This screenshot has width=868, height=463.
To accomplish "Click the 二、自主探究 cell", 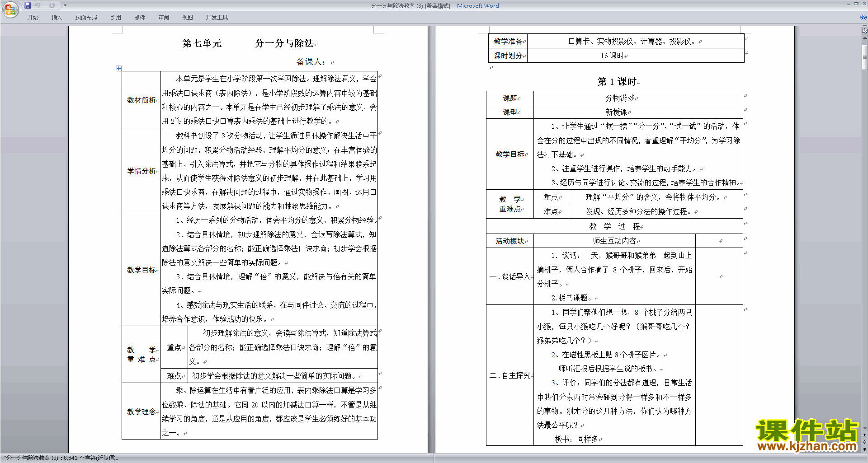I will 510,375.
